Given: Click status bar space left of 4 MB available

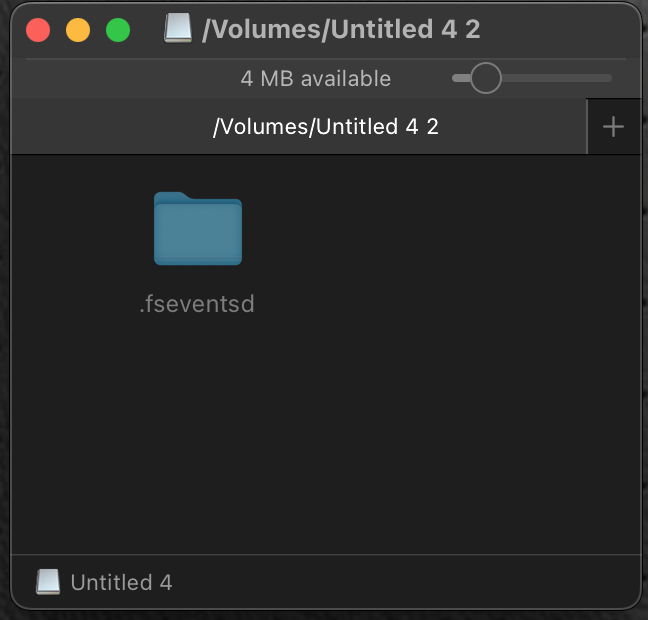Looking at the screenshot, I should tap(124, 79).
